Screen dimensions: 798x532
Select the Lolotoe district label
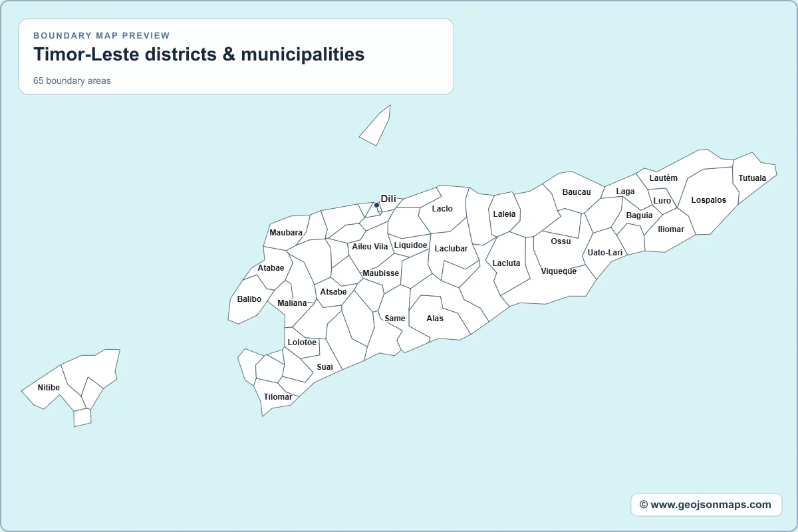302,342
